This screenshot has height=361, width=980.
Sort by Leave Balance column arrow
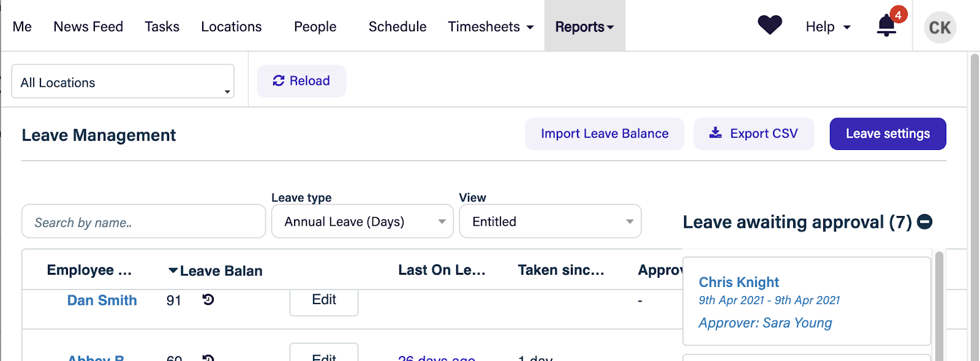point(173,270)
